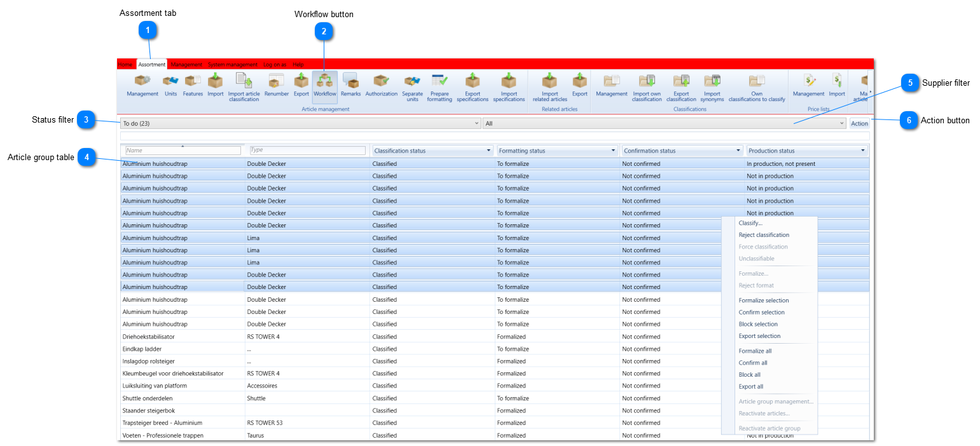The image size is (980, 446).
Task: Open the Log on as tab
Action: 275,64
